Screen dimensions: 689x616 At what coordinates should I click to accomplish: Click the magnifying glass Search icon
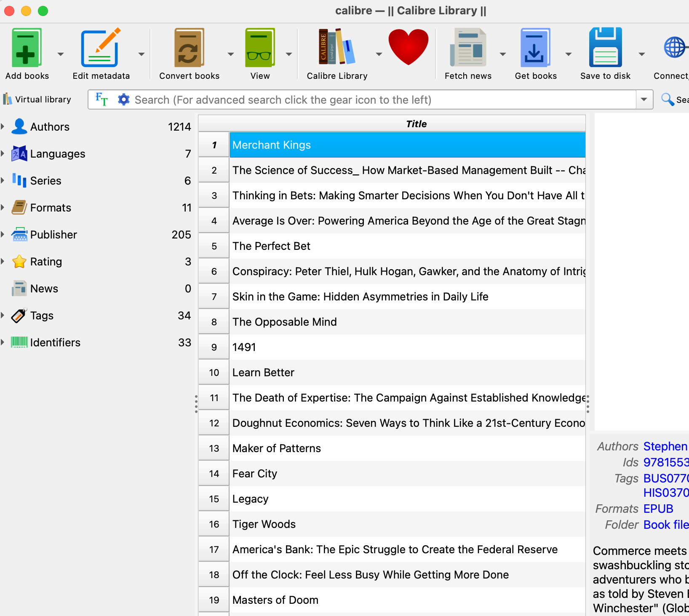point(668,99)
